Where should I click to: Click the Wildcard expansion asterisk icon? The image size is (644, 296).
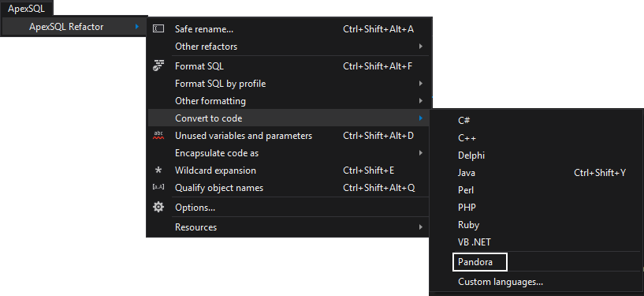[x=158, y=170]
